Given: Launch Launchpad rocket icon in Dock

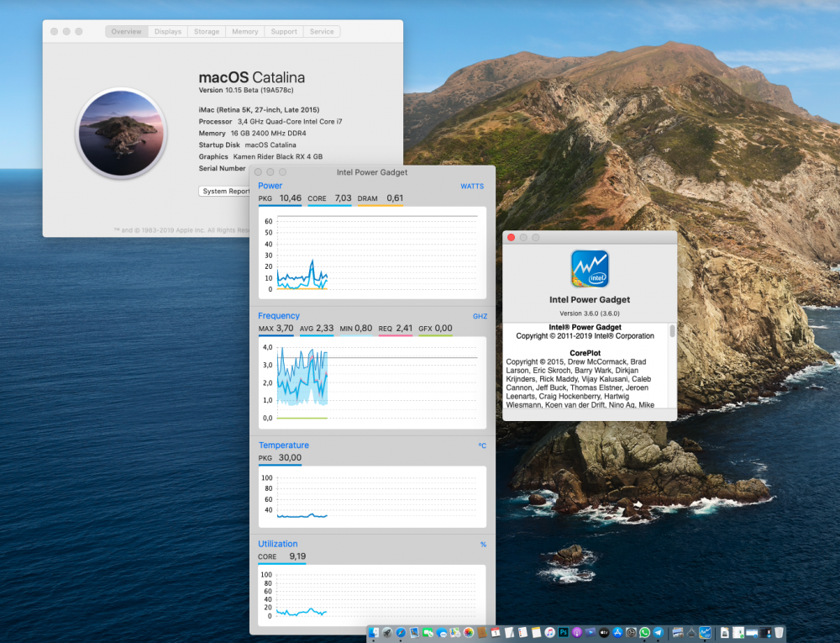Looking at the screenshot, I should point(387,632).
